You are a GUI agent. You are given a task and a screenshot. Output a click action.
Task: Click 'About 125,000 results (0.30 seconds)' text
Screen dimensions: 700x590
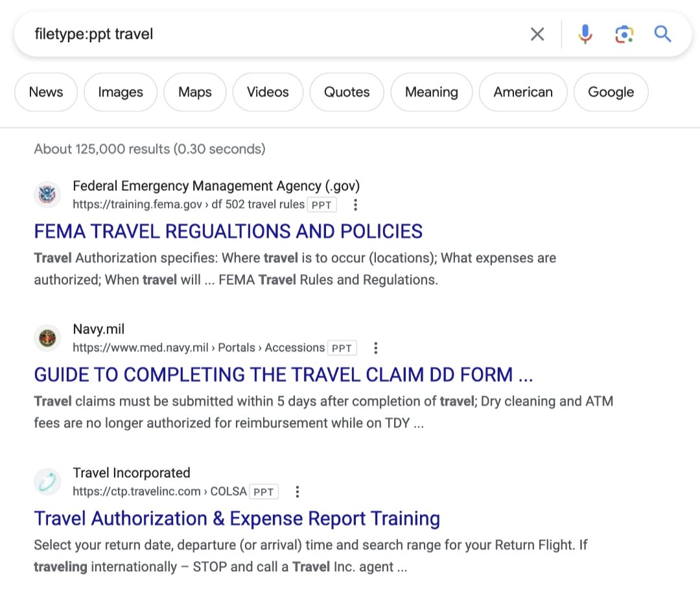(150, 149)
